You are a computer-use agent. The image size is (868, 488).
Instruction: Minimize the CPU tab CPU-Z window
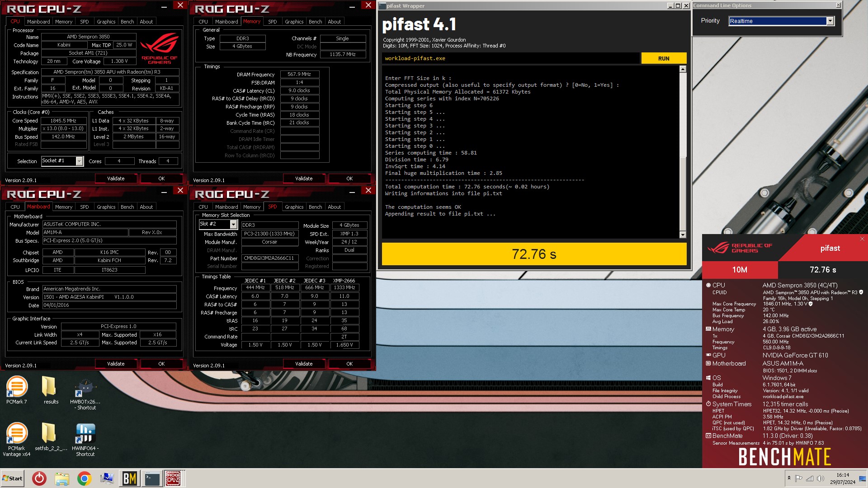[164, 6]
